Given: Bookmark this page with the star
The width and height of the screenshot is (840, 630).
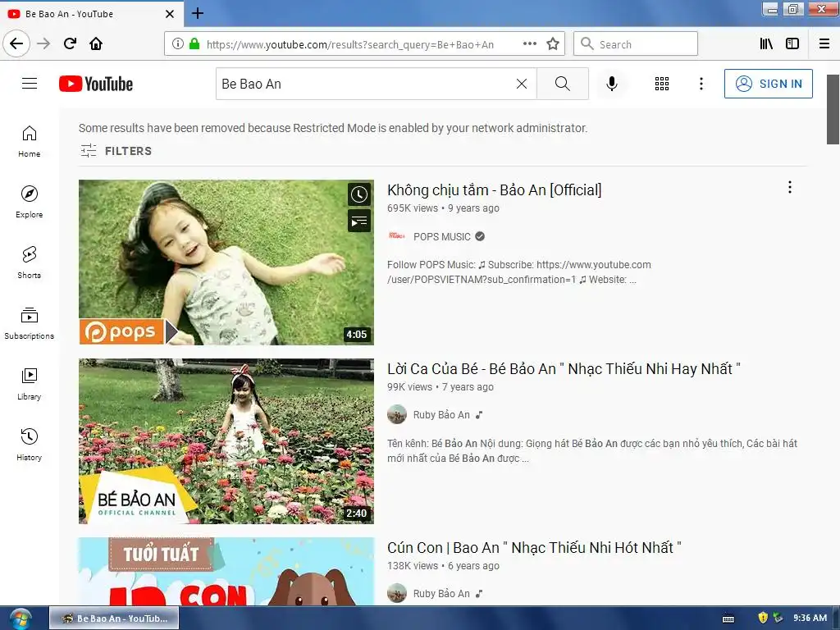Looking at the screenshot, I should pyautogui.click(x=553, y=44).
